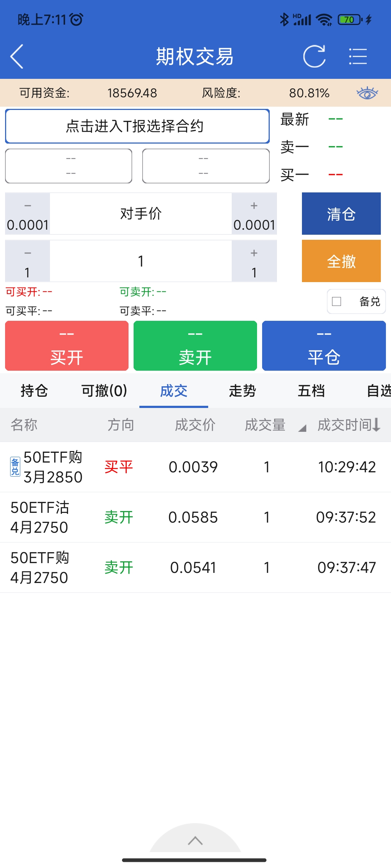Sort by 成交时间 arrow icon
This screenshot has height=868, width=391.
click(377, 425)
